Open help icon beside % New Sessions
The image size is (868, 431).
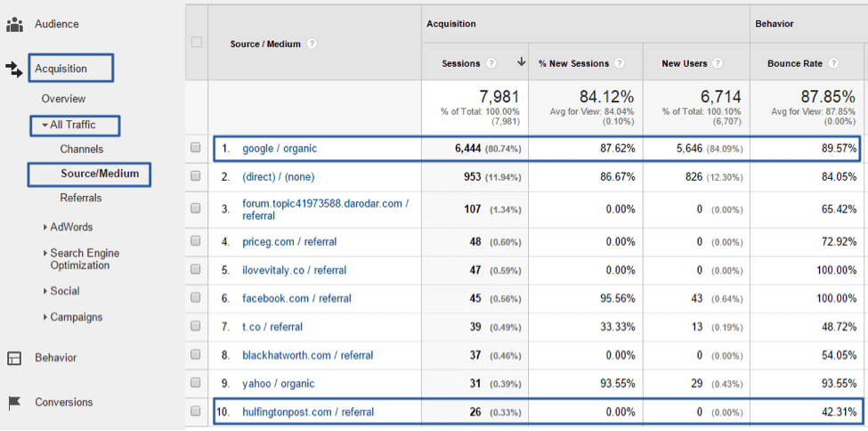[x=620, y=64]
